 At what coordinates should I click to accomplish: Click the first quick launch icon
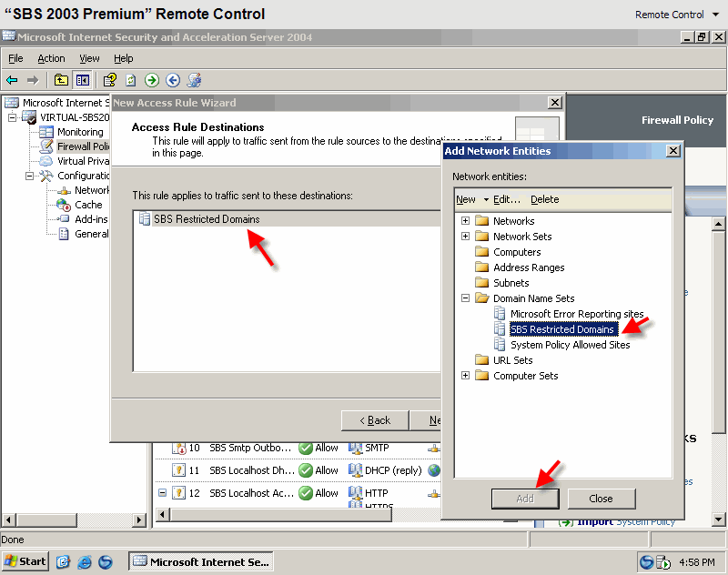[63, 562]
